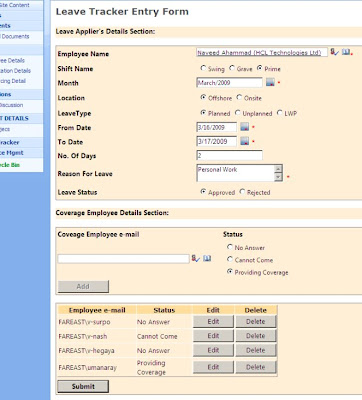Open address book icon for Coverage Employee e-mail
This screenshot has width=362, height=400.
[207, 258]
